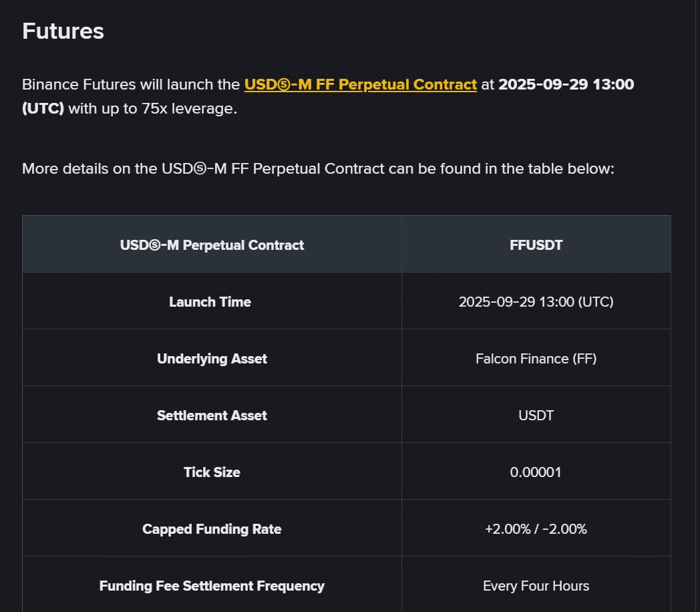Open the USDⓈ-M FF Perpetual Contract link
Screen dimensions: 700x612
[x=360, y=84]
